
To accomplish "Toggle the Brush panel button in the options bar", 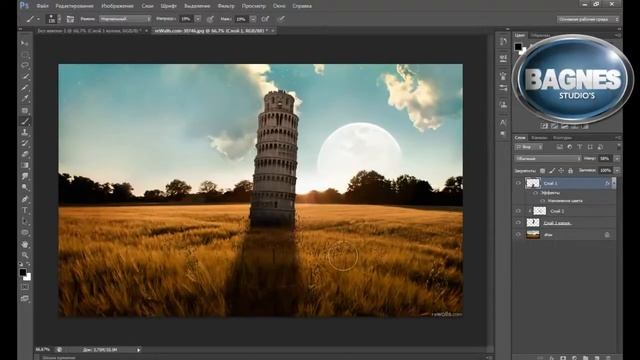I will pyautogui.click(x=70, y=19).
